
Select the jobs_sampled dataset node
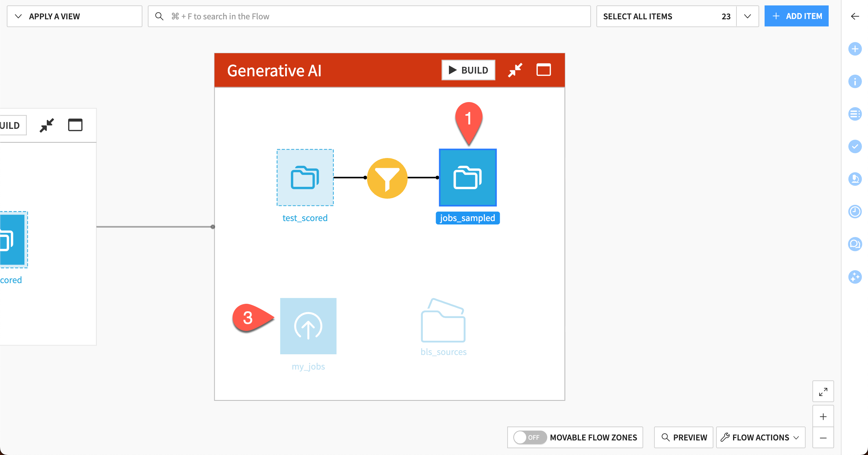point(468,178)
